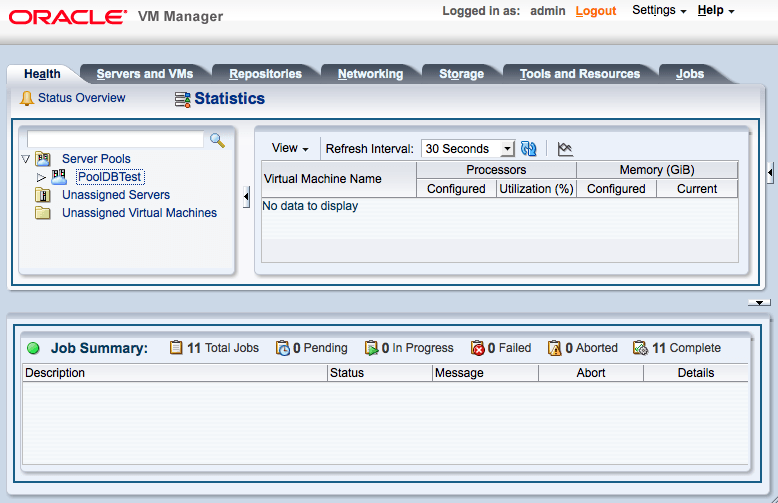Click the 'No data to display' message

(310, 206)
